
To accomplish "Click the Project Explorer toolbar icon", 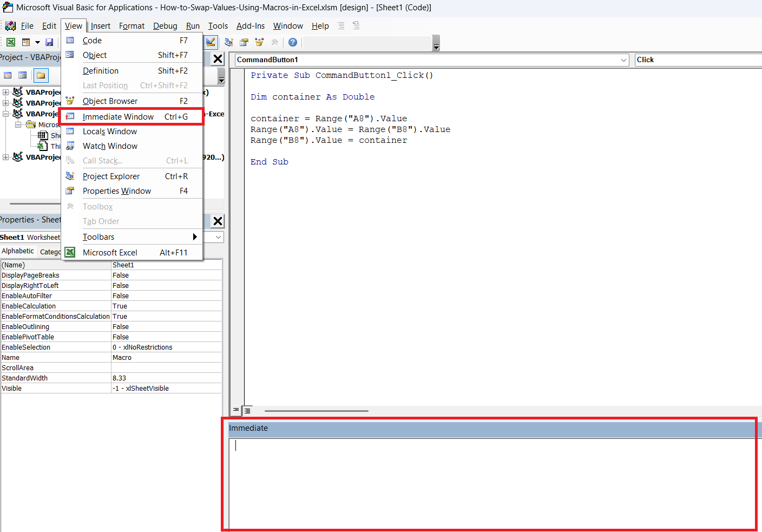I will [229, 42].
